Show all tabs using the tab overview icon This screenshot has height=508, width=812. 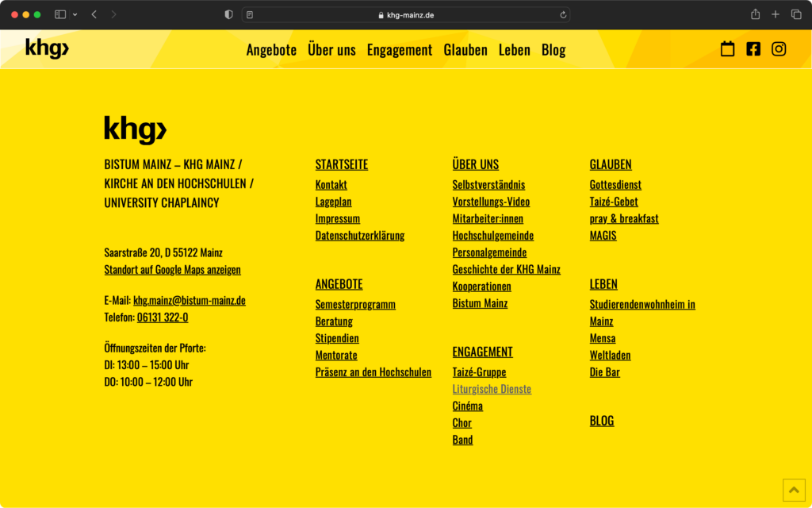coord(796,13)
